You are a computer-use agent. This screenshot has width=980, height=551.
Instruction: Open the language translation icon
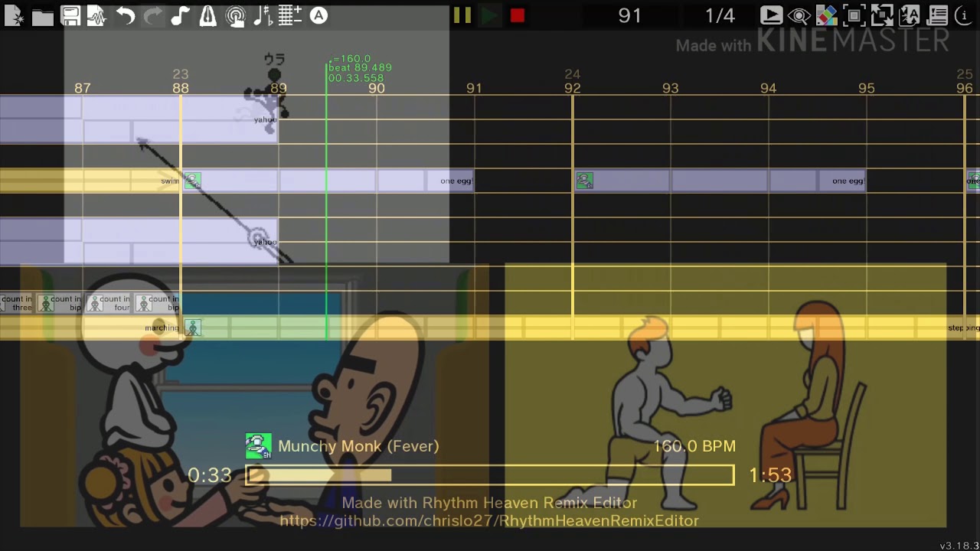tap(910, 15)
